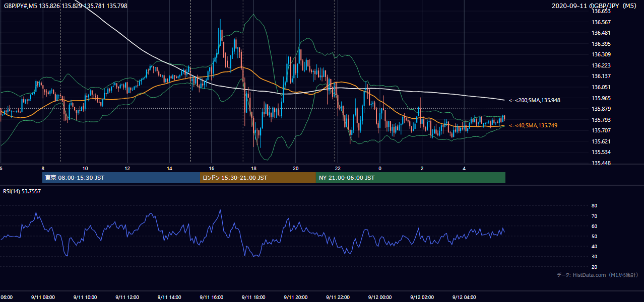Click the RSI level 60 label
644x302 pixels.
click(594, 226)
